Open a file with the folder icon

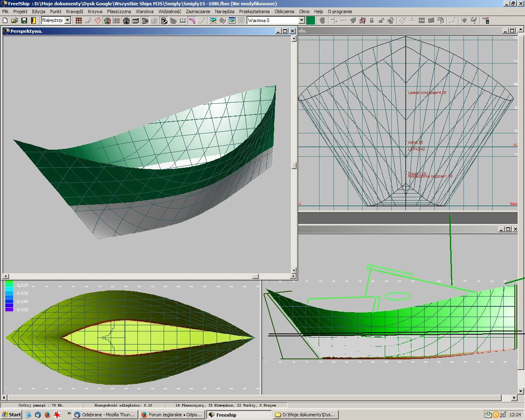pos(15,21)
